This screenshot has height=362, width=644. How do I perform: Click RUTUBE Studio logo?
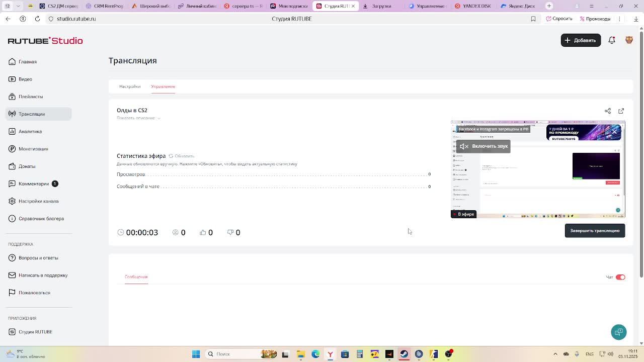click(45, 41)
